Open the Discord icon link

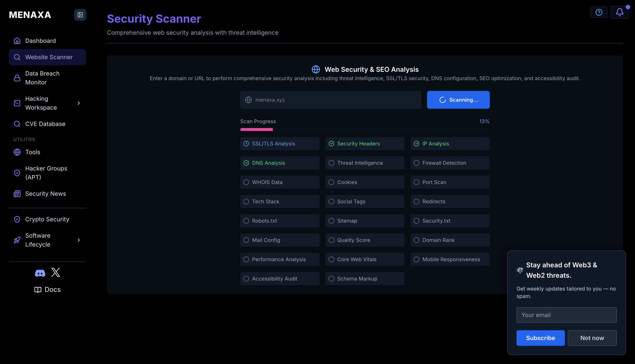[x=40, y=273]
